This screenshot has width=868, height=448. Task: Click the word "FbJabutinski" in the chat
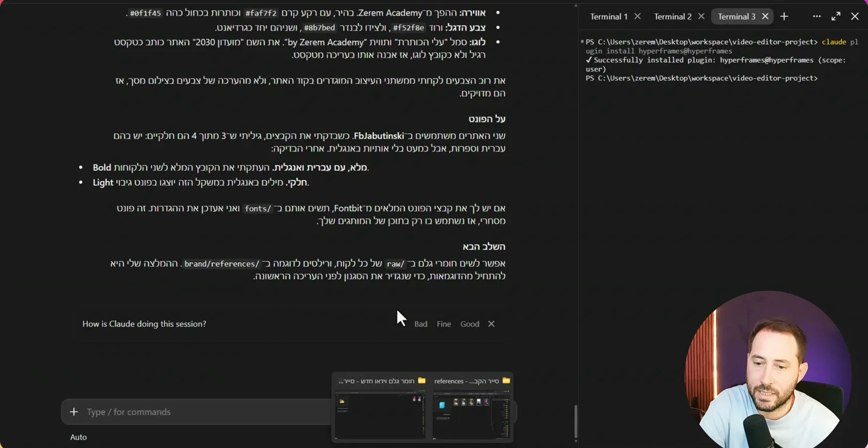[x=378, y=136]
